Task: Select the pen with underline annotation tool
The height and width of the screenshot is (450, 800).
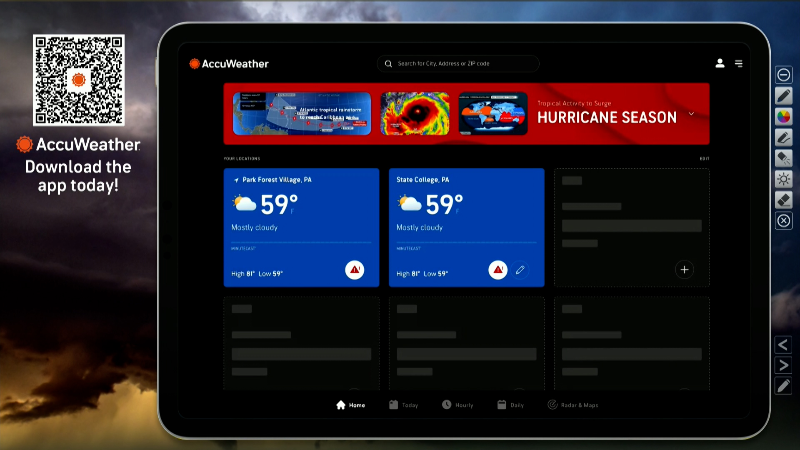Action: (x=784, y=137)
